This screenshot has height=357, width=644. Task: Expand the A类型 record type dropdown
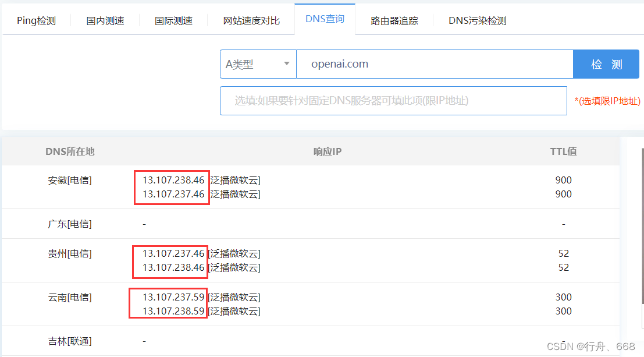[258, 64]
